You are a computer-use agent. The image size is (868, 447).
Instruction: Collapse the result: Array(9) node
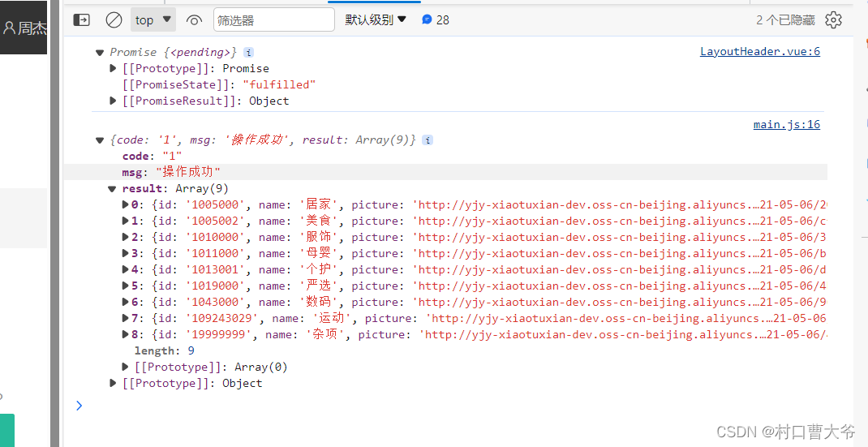tap(113, 189)
